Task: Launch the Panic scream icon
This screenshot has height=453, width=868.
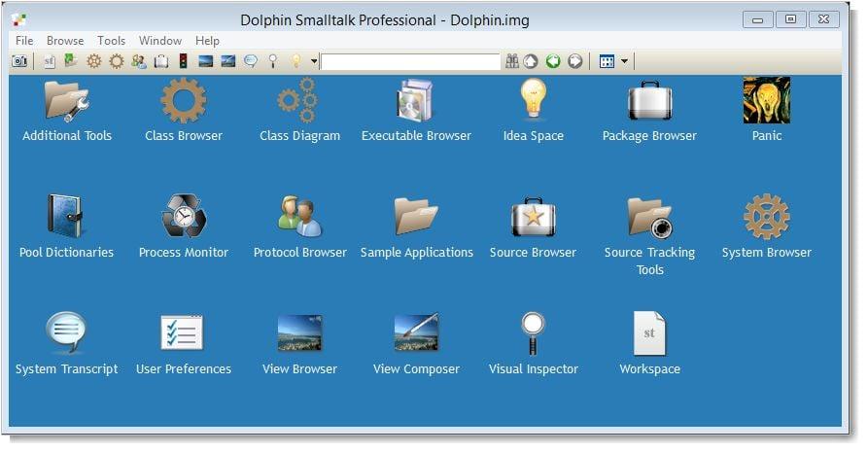Action: [766, 100]
